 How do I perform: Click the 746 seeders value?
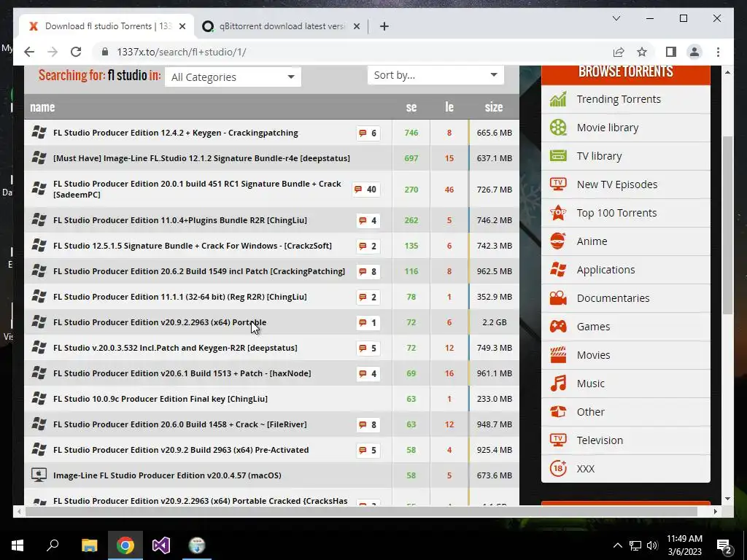click(411, 133)
